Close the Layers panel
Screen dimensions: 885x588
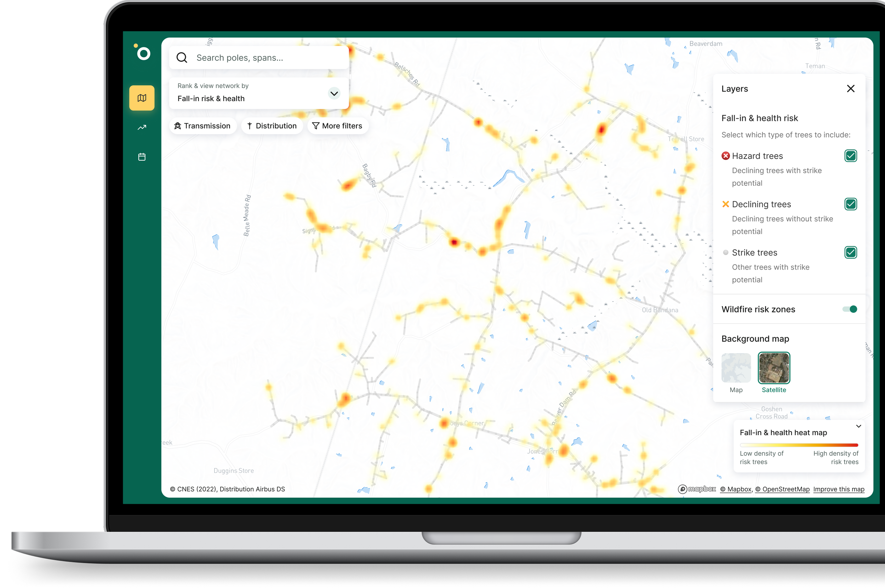851,88
